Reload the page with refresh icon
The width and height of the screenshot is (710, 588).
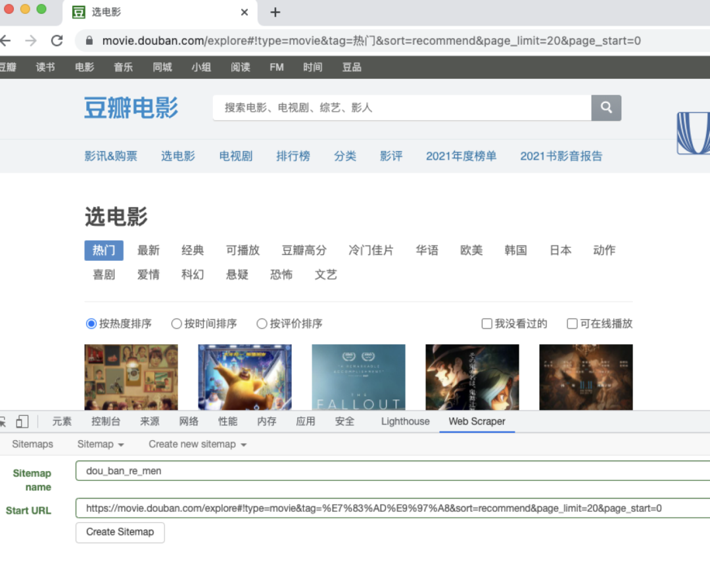point(57,41)
